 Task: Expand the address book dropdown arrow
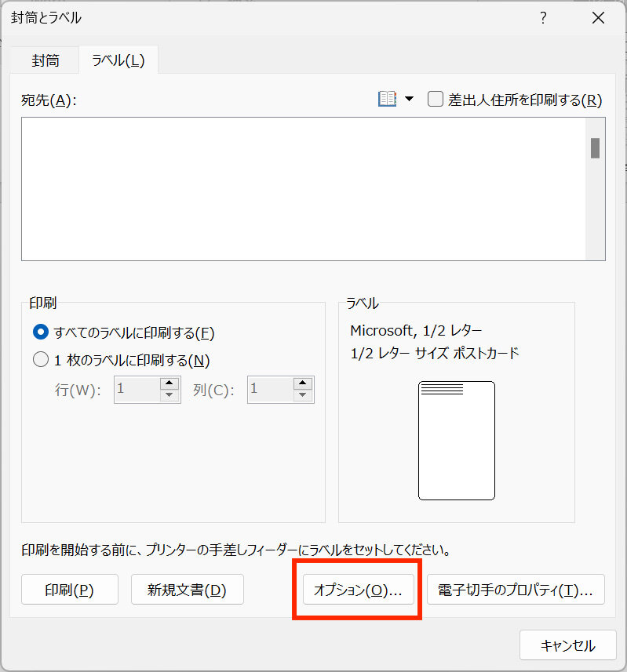point(409,99)
